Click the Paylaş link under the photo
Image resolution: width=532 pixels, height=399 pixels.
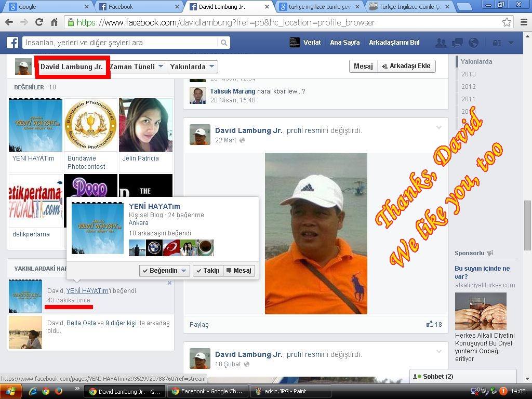pyautogui.click(x=199, y=324)
